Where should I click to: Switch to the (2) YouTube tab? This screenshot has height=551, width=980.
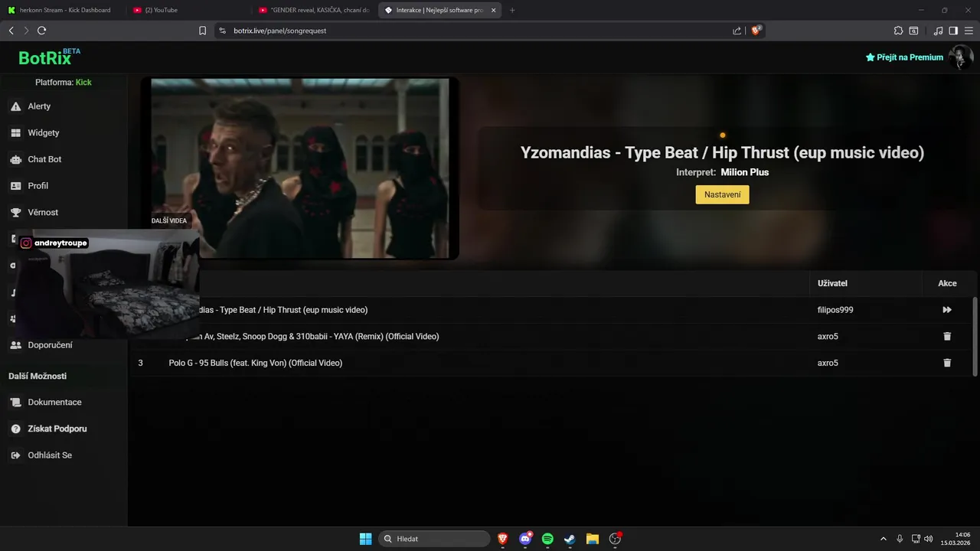tap(188, 10)
